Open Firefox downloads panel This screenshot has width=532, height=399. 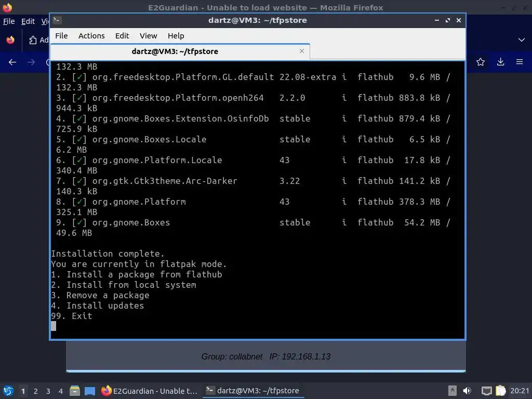coord(500,62)
